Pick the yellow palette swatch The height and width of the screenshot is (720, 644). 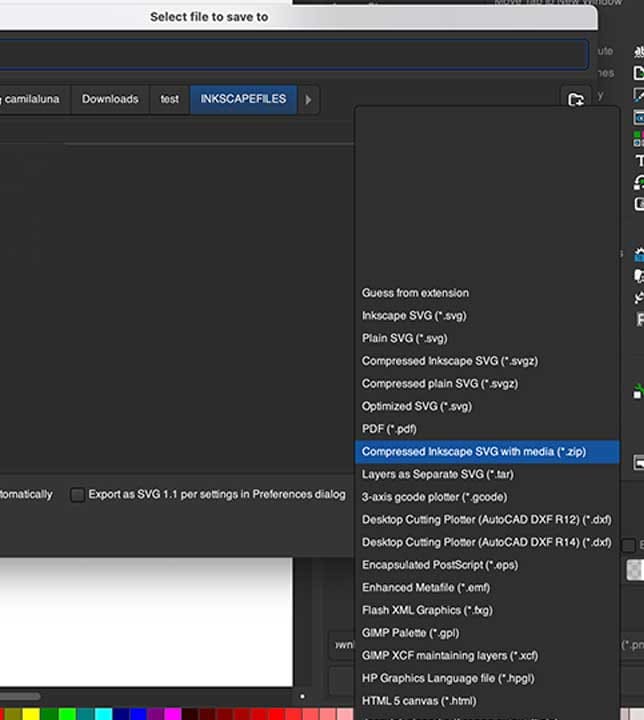click(x=31, y=714)
